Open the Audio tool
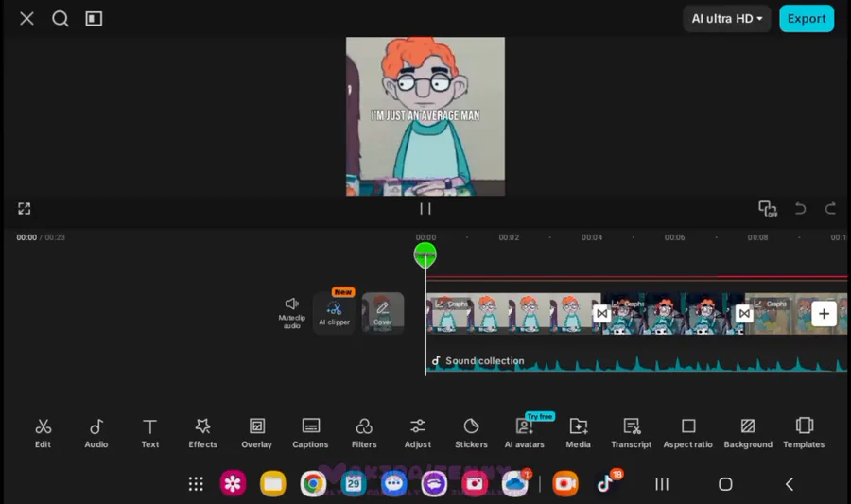 click(96, 433)
